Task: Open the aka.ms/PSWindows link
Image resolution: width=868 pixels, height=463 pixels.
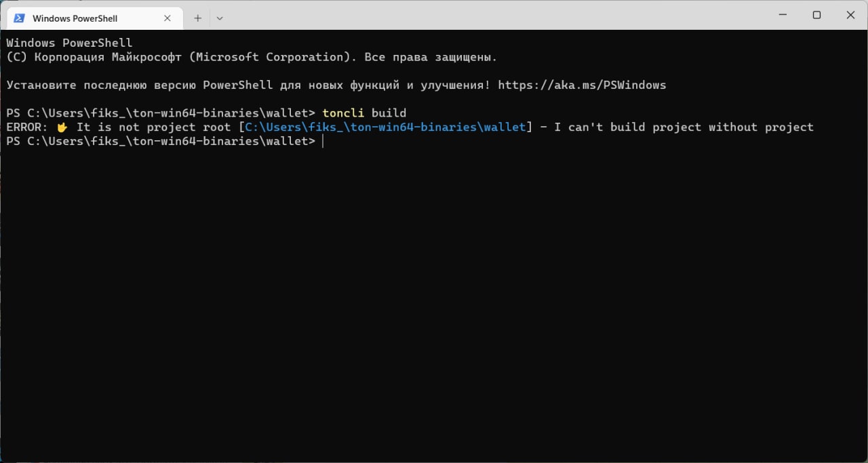Action: (x=582, y=85)
